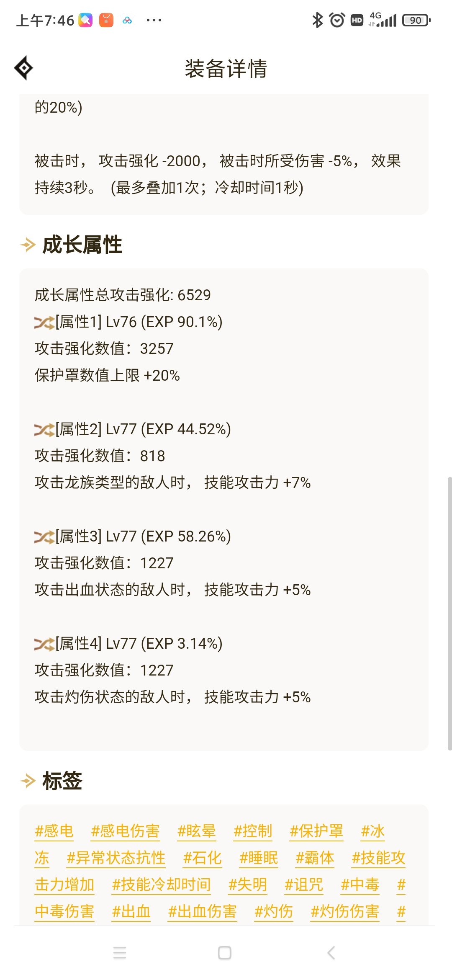Viewport: 452px width, 980px height.
Task: Click the shuffle icon next to 属性2
Action: pyautogui.click(x=44, y=430)
